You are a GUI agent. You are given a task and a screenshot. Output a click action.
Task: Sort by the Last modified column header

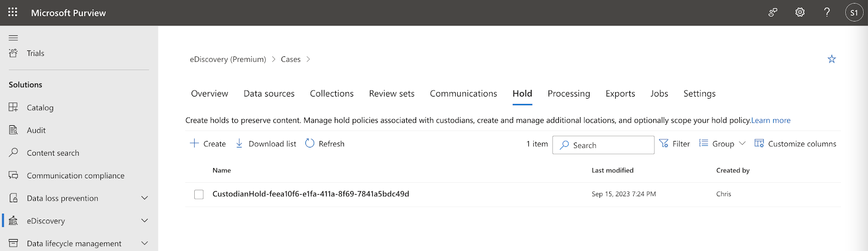tap(612, 170)
